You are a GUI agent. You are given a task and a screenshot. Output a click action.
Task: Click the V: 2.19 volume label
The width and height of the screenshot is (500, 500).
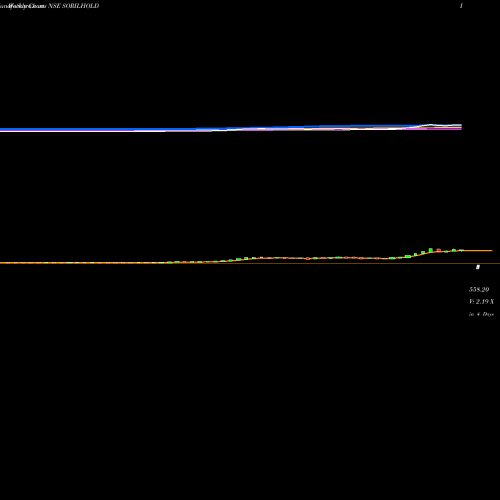[x=481, y=302]
